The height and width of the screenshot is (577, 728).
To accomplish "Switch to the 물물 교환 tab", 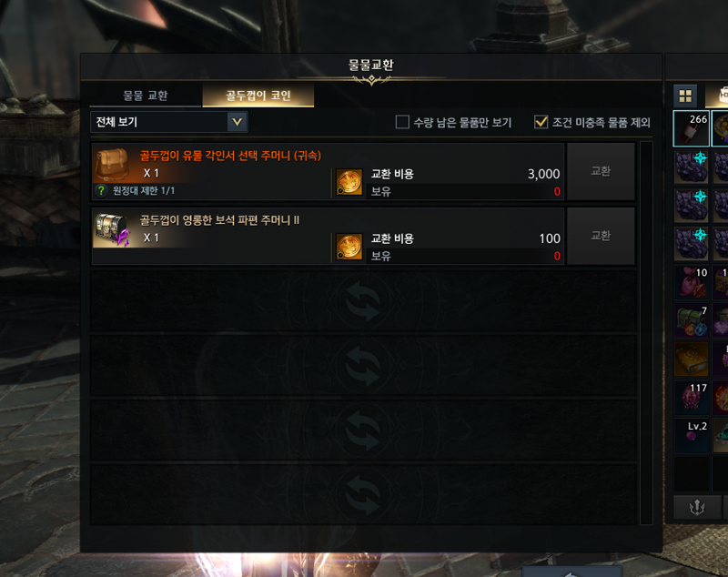I will pos(146,96).
